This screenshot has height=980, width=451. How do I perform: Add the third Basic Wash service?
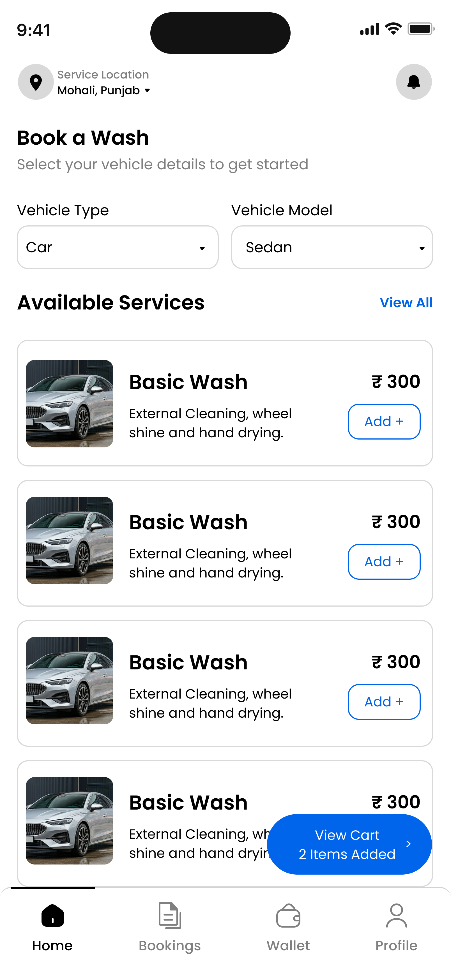click(384, 702)
